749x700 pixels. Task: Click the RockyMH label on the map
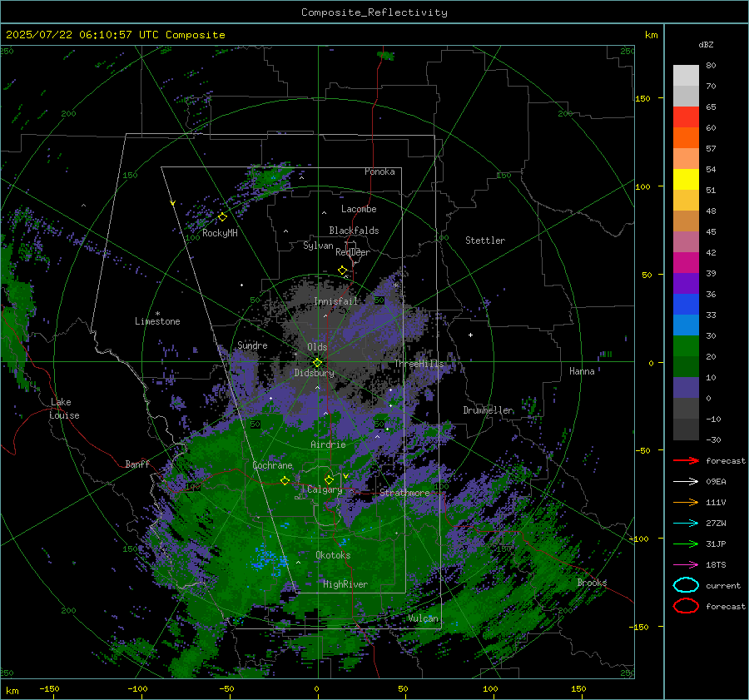[x=220, y=233]
